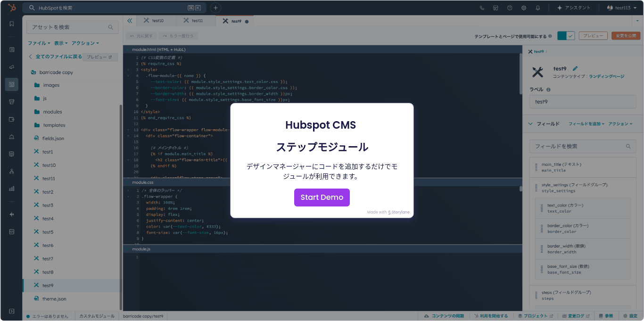
Task: Go back via 全てのファイルに戻る link
Action: tap(55, 57)
